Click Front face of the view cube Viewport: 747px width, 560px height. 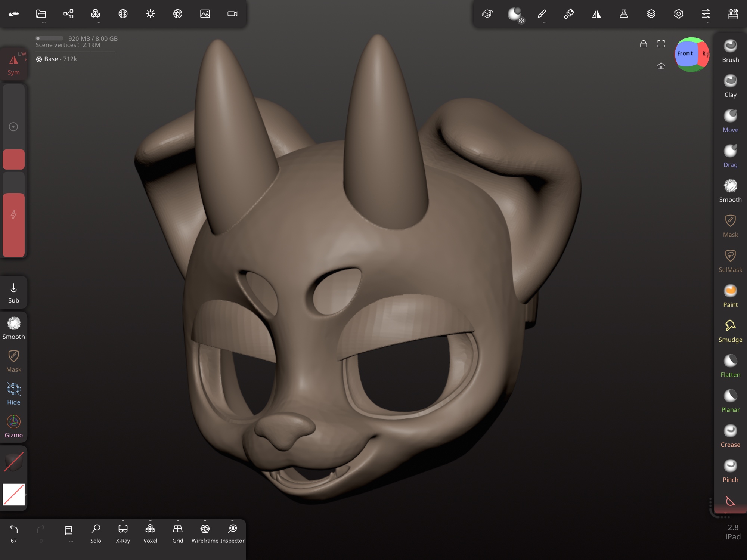[685, 53]
